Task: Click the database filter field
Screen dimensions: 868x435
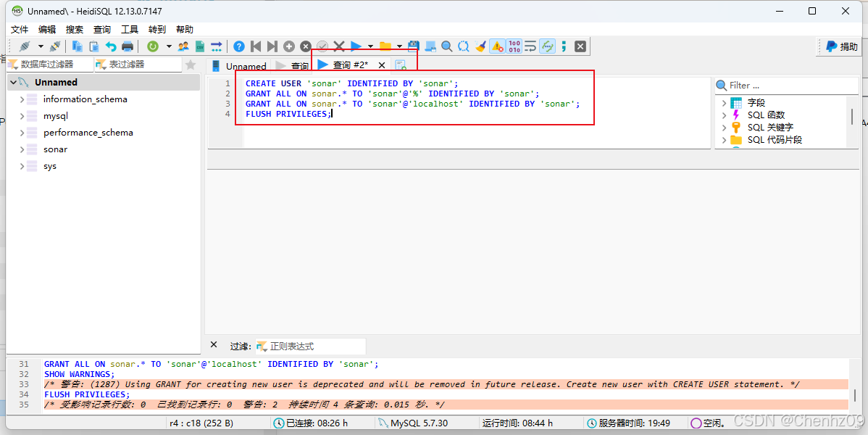Action: (x=51, y=65)
